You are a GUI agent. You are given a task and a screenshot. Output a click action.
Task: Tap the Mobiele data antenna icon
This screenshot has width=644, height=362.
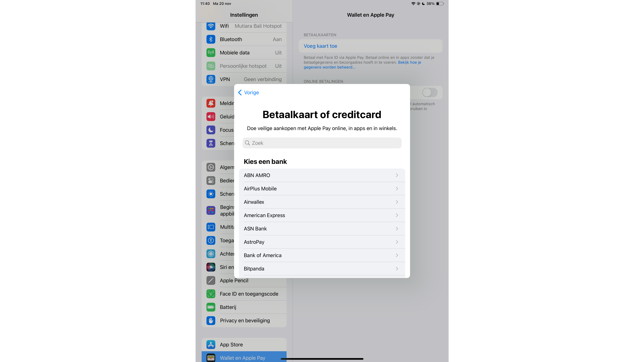pyautogui.click(x=211, y=53)
